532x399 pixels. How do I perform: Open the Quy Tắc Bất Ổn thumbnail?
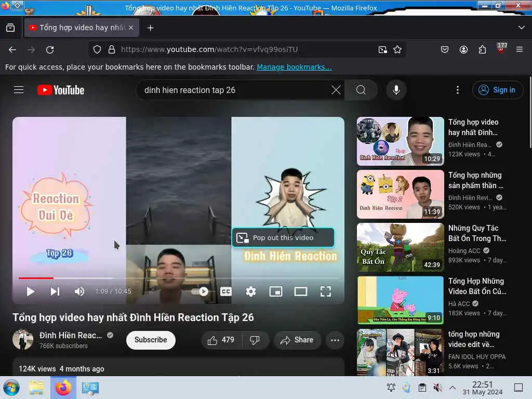(x=401, y=247)
